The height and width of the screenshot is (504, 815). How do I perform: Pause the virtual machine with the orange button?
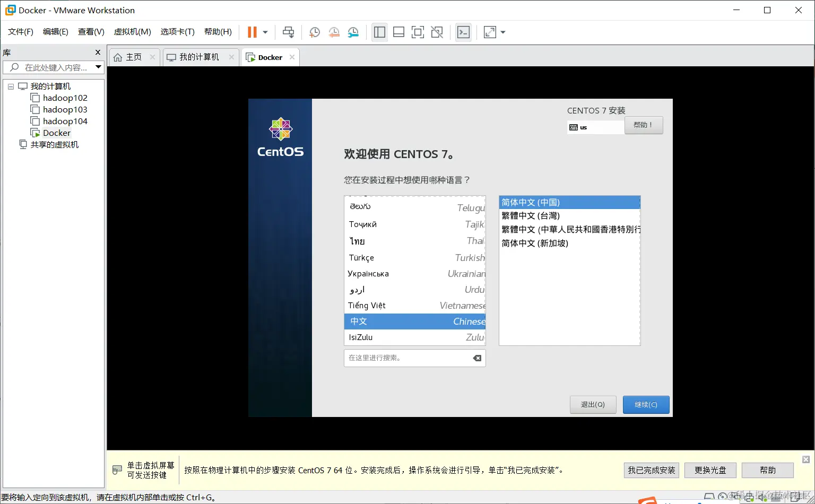(252, 32)
